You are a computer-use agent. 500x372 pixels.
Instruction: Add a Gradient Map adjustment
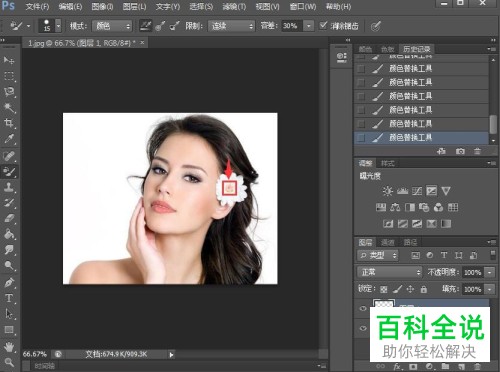point(446,224)
